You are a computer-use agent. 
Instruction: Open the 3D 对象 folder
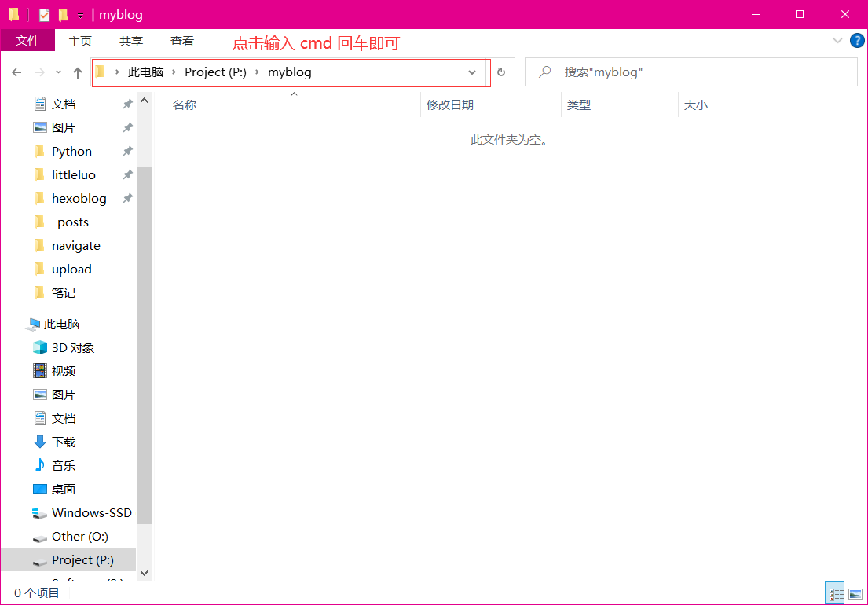click(x=72, y=347)
